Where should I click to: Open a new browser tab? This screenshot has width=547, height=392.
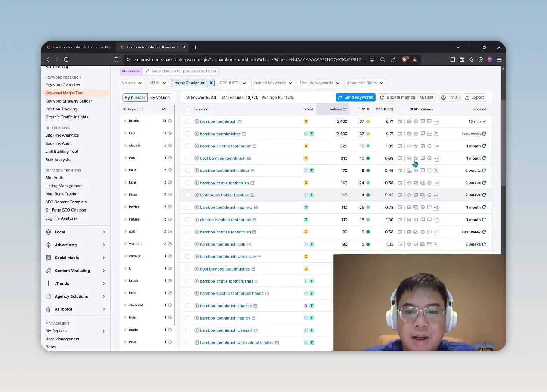196,47
